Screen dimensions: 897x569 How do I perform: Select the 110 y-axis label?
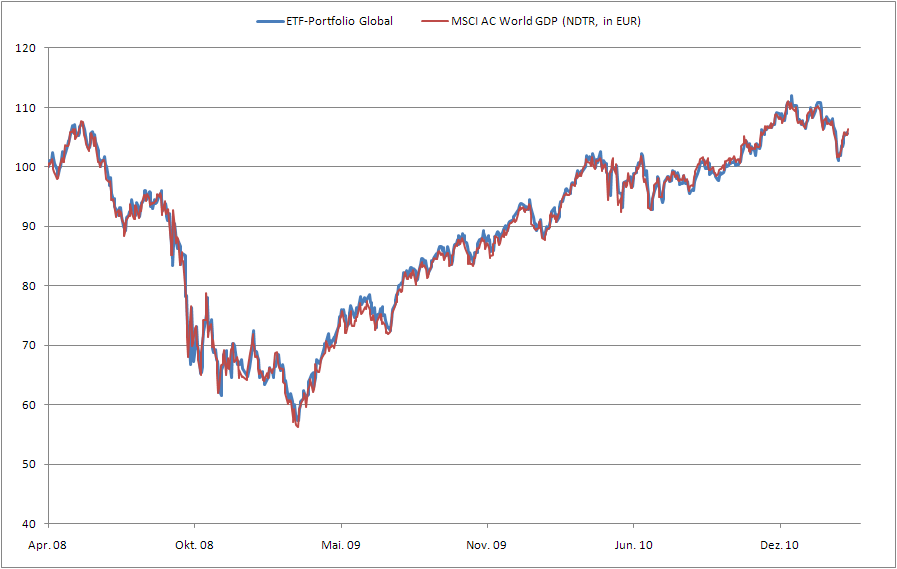tap(27, 108)
